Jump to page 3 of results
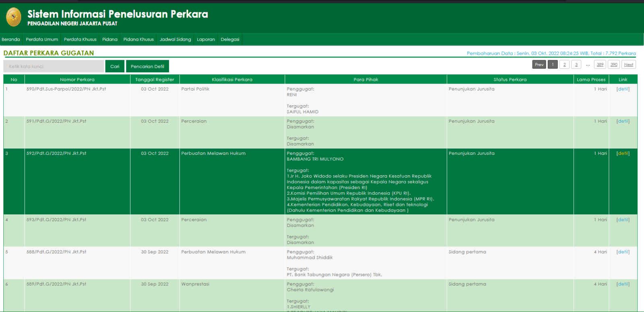The image size is (644, 312). pyautogui.click(x=576, y=65)
